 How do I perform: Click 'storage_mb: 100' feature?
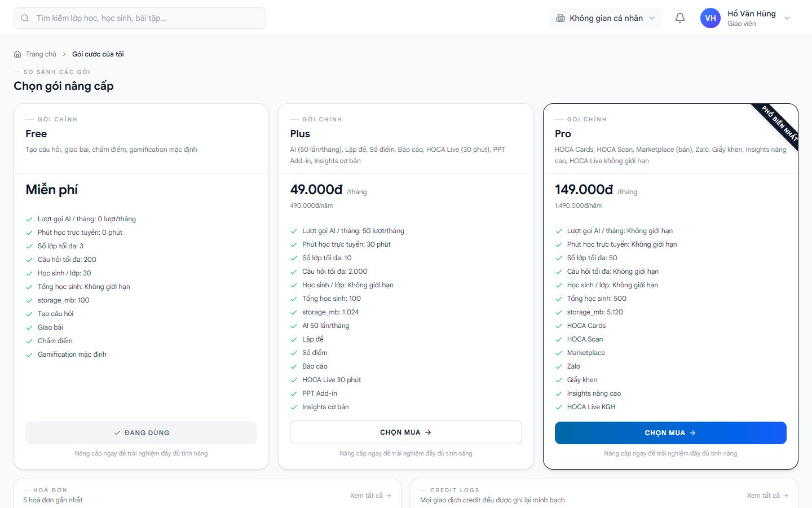[64, 300]
